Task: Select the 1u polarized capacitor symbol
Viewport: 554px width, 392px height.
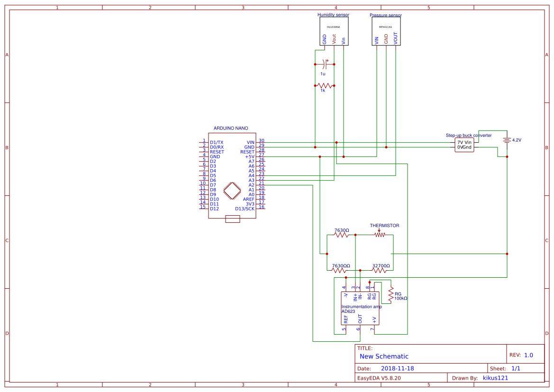Action: 324,64
